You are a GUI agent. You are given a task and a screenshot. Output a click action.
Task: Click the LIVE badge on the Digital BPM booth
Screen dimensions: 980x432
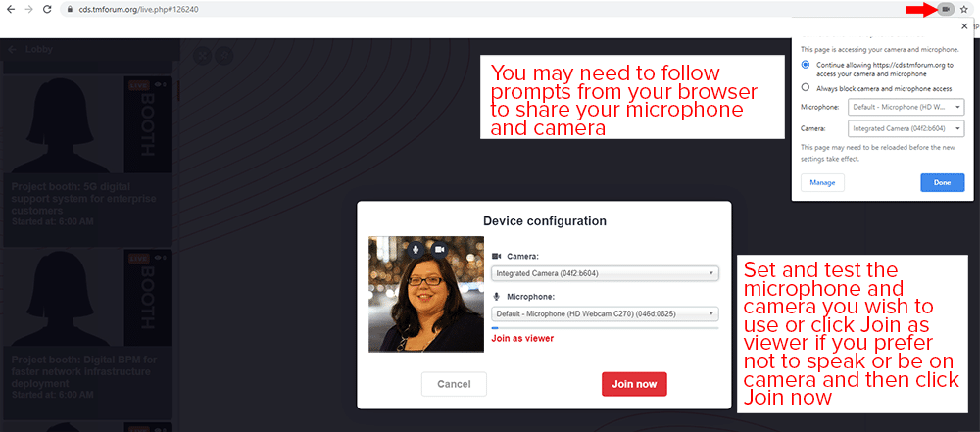tap(139, 259)
